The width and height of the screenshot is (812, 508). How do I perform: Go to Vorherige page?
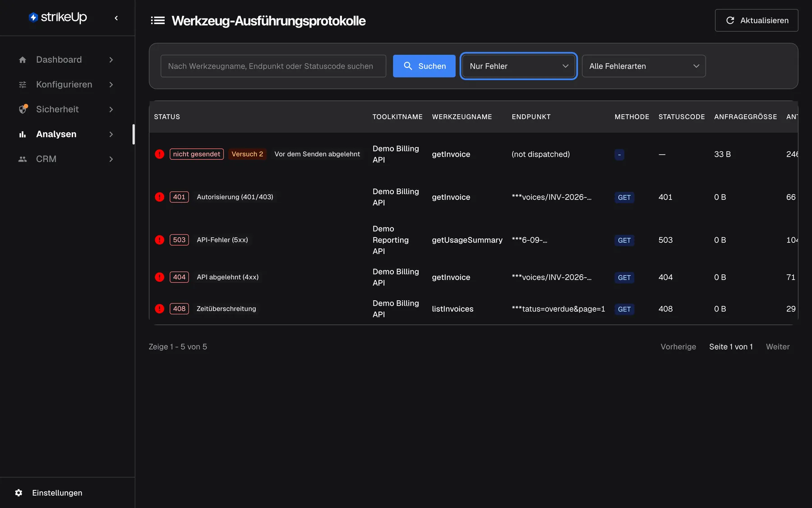(678, 347)
